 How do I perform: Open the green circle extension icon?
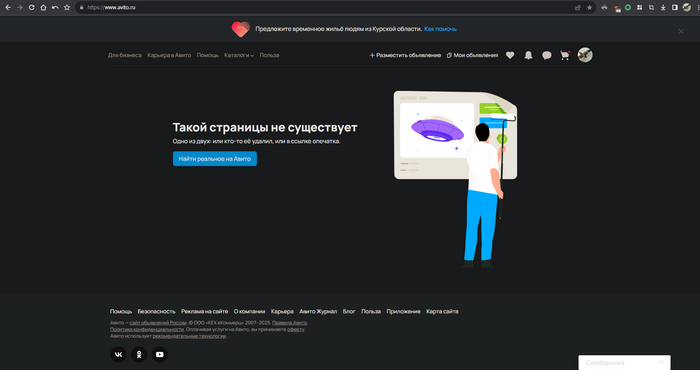click(x=628, y=8)
